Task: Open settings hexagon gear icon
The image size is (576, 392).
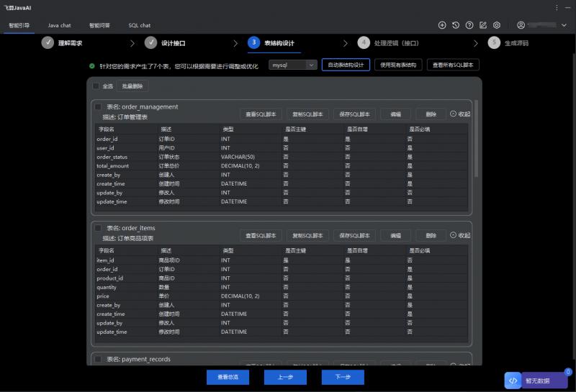Action: (x=497, y=25)
